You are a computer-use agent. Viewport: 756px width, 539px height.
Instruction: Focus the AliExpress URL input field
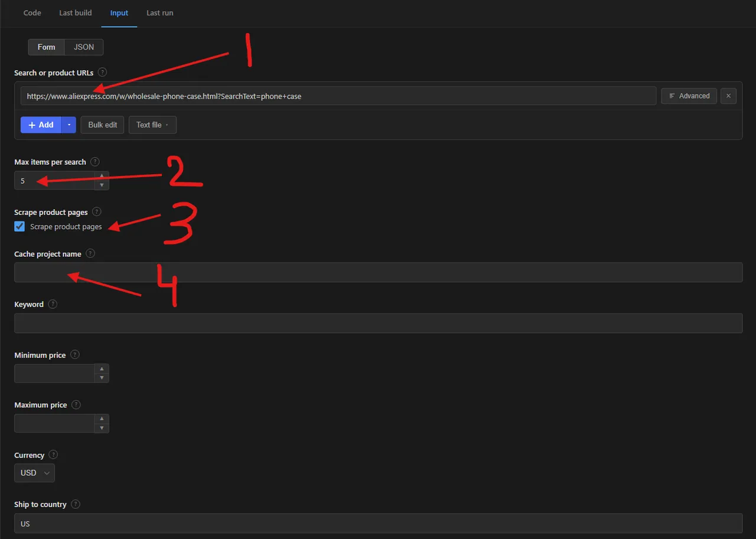click(338, 96)
